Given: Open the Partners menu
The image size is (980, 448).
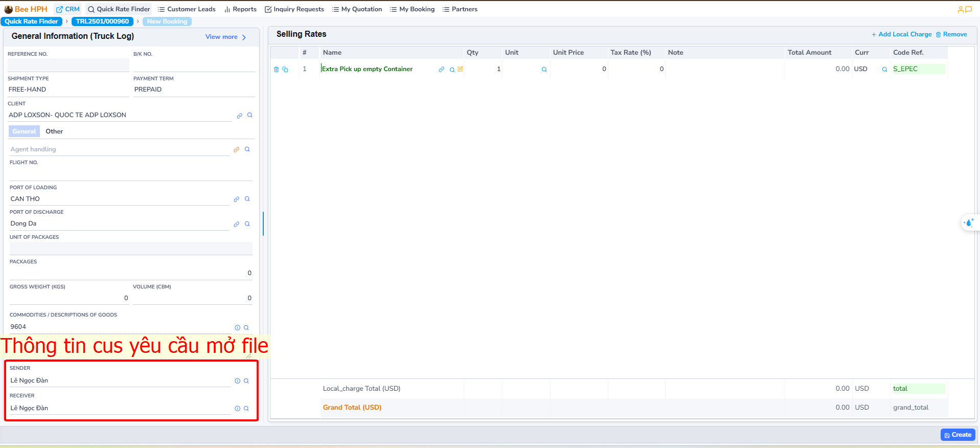Looking at the screenshot, I should pyautogui.click(x=460, y=9).
